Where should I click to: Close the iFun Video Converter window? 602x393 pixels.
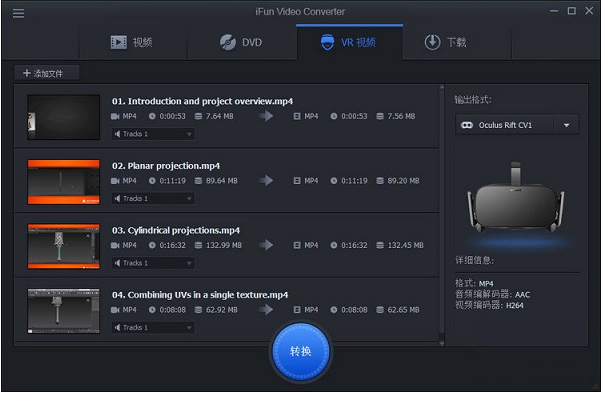click(589, 11)
